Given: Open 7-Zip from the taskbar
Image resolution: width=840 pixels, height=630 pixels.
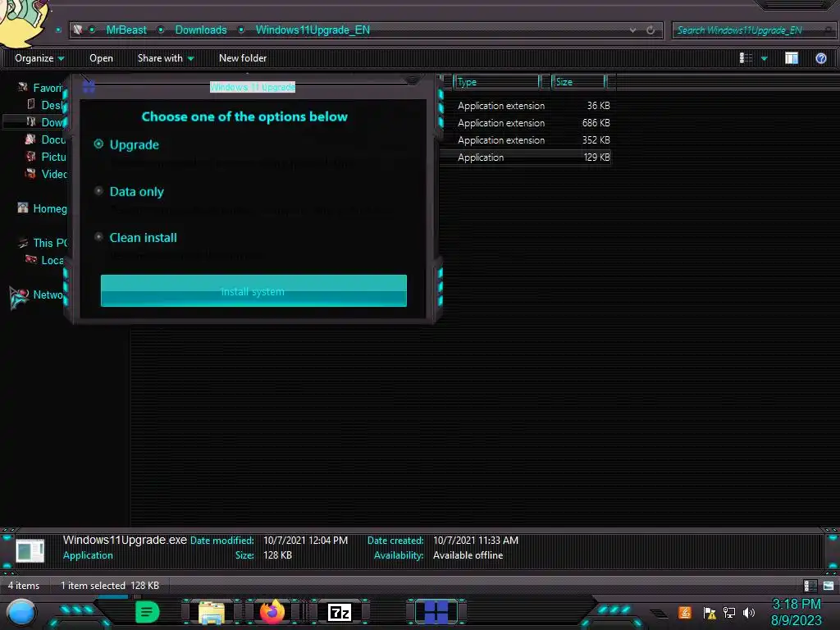Looking at the screenshot, I should pyautogui.click(x=339, y=612).
